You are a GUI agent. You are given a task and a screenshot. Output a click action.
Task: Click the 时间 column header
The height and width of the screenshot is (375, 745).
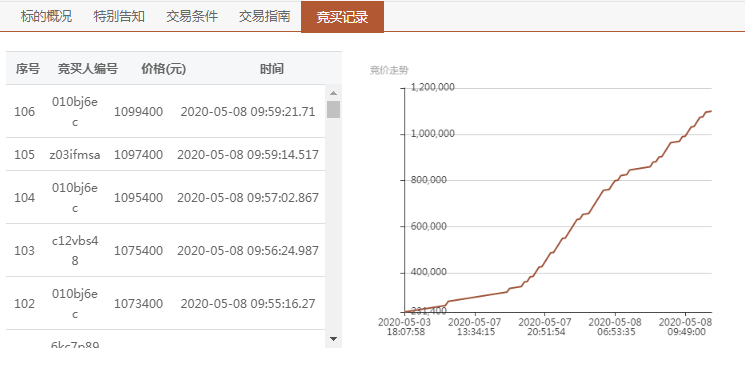point(272,69)
